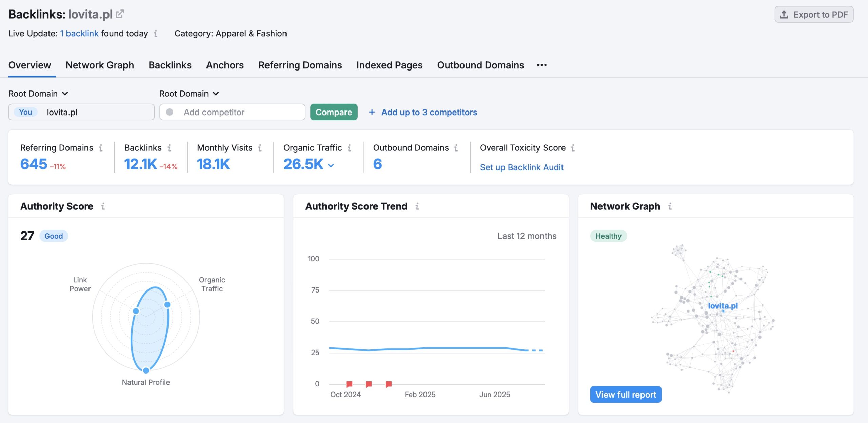Click the Last 12 months label
Screen dimensions: 868x423
click(527, 236)
